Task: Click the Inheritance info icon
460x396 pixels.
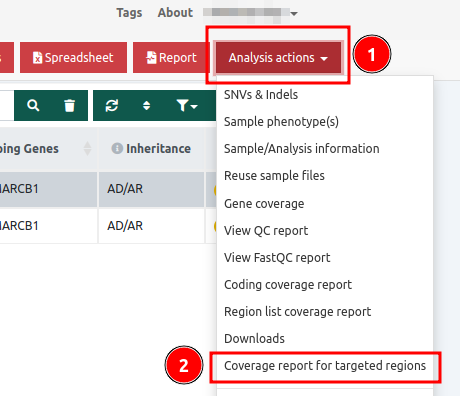Action: [117, 148]
